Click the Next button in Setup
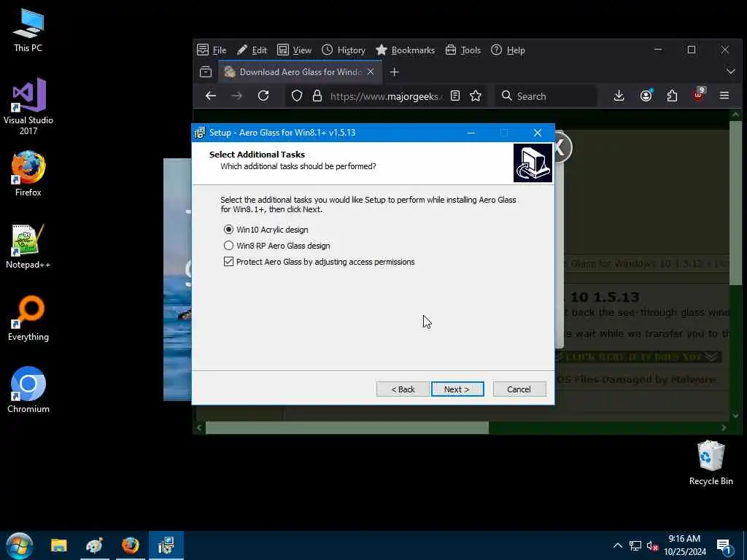 (x=457, y=389)
